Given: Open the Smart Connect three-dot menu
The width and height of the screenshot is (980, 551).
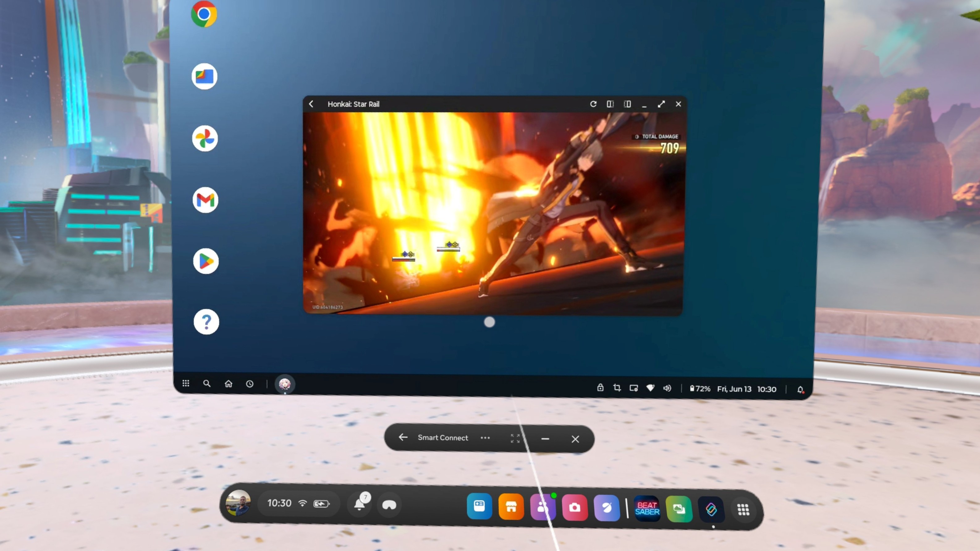Looking at the screenshot, I should tap(485, 438).
